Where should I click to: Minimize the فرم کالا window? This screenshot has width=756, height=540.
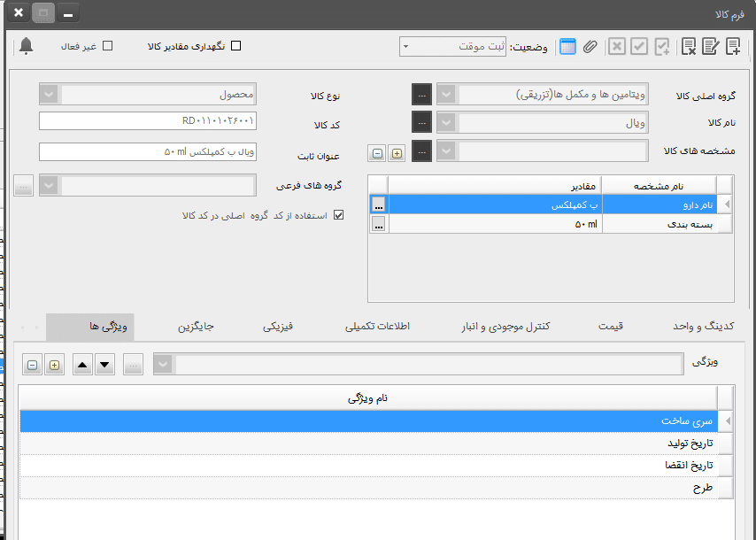click(68, 13)
